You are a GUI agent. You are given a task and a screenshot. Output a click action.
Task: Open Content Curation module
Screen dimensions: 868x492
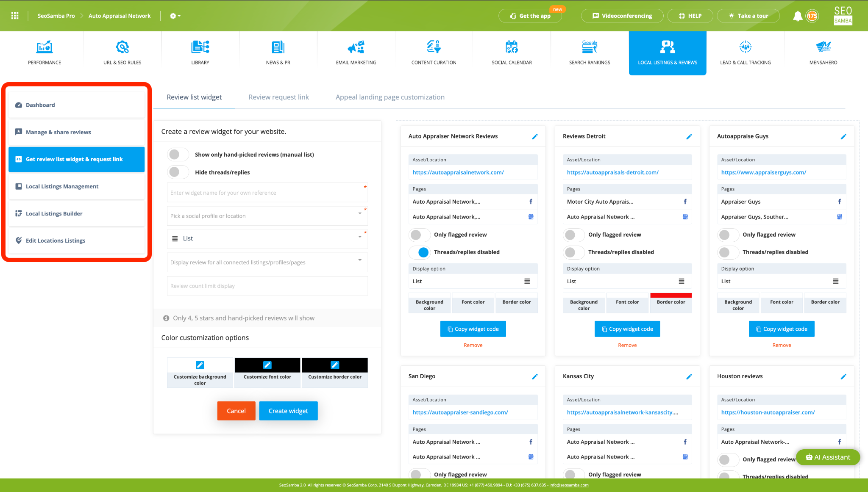click(434, 53)
